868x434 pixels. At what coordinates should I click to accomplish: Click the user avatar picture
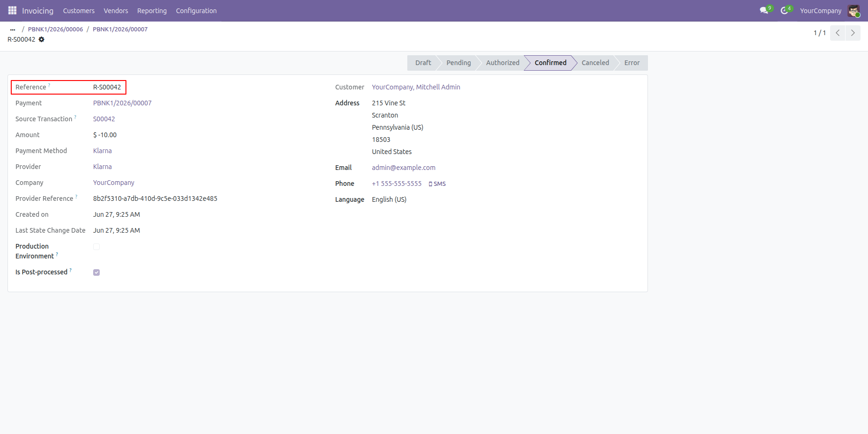(x=853, y=10)
